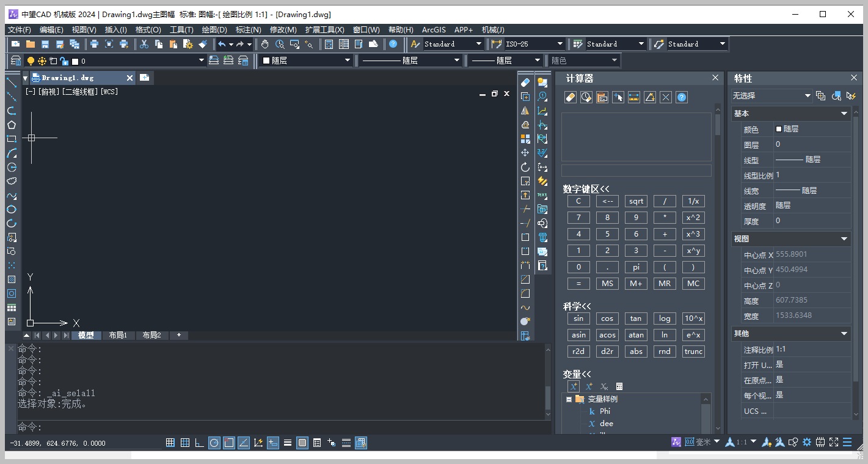
Task: Clear the calculator with the eraser icon
Action: coord(570,97)
